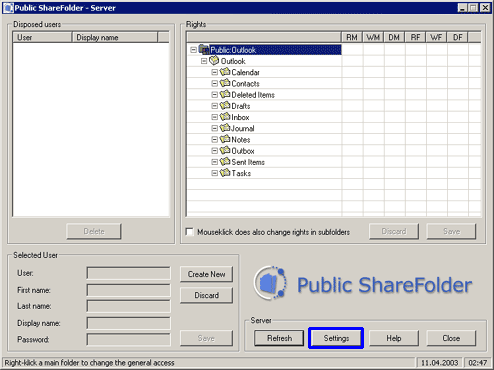
Task: Focus the Display name input field
Action: tap(129, 323)
